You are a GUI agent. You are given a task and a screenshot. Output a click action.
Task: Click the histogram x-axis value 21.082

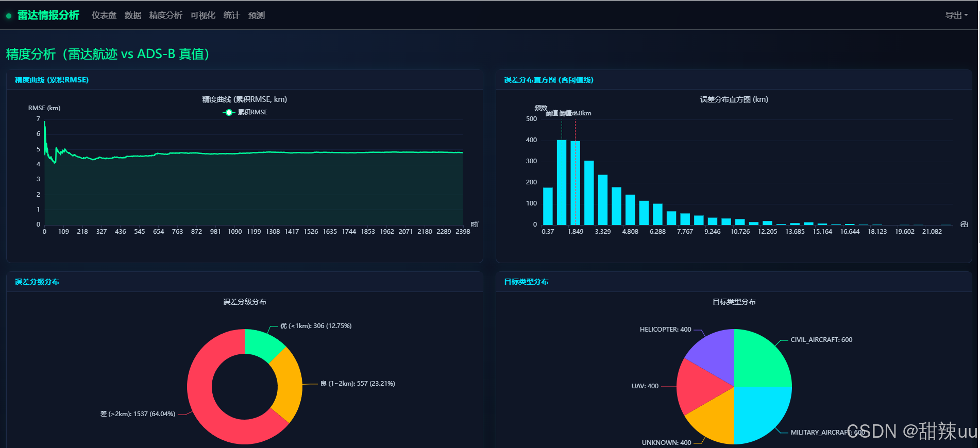932,232
